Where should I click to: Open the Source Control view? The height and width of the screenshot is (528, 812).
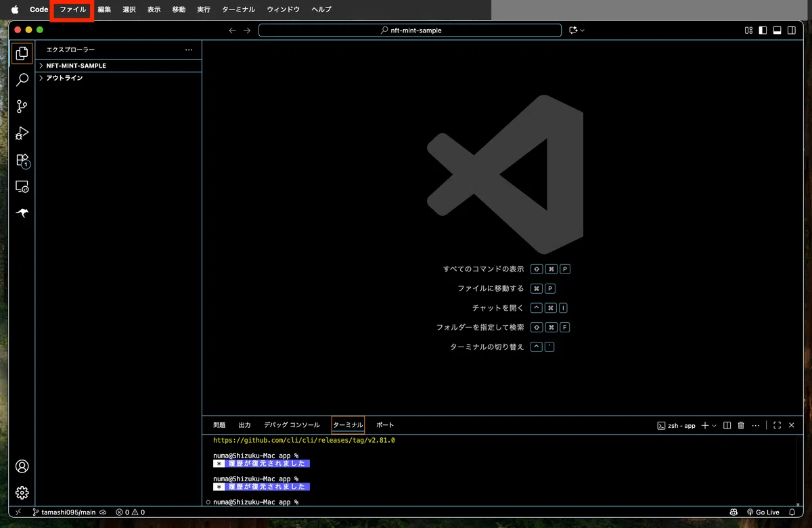click(x=22, y=106)
